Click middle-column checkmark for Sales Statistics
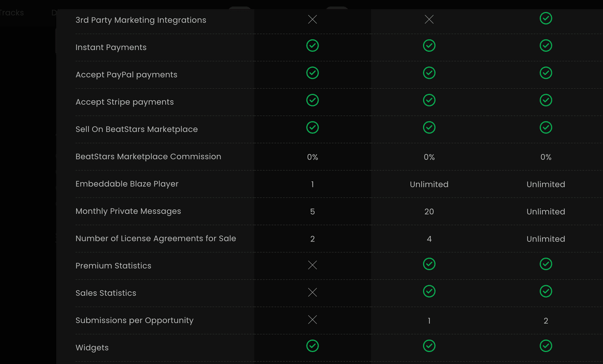Viewport: 603px width, 364px height. pos(429,291)
